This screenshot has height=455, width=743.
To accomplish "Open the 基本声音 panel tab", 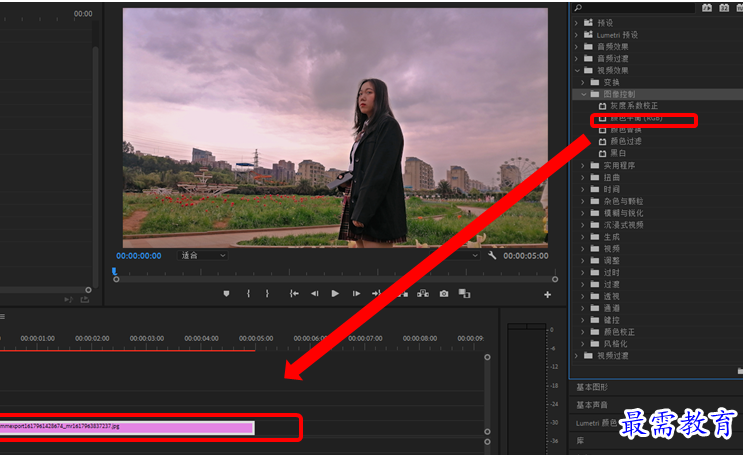I will pos(592,405).
